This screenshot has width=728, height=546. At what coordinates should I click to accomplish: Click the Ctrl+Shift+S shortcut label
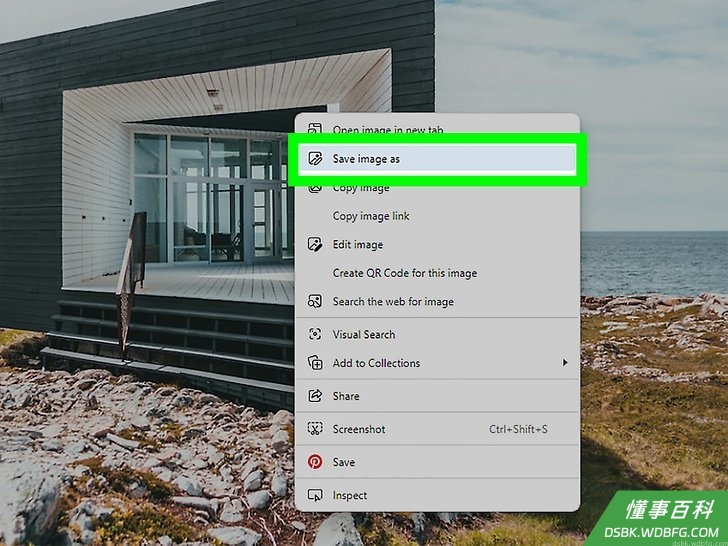[518, 429]
